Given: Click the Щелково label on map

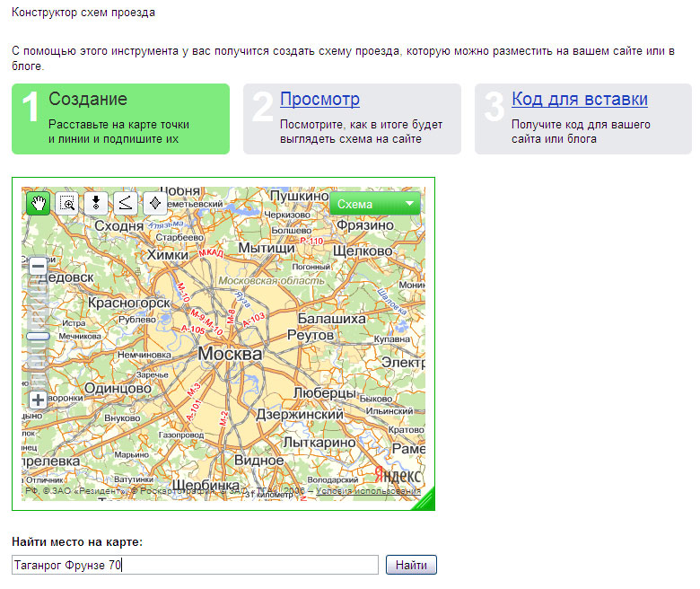Looking at the screenshot, I should [x=363, y=251].
